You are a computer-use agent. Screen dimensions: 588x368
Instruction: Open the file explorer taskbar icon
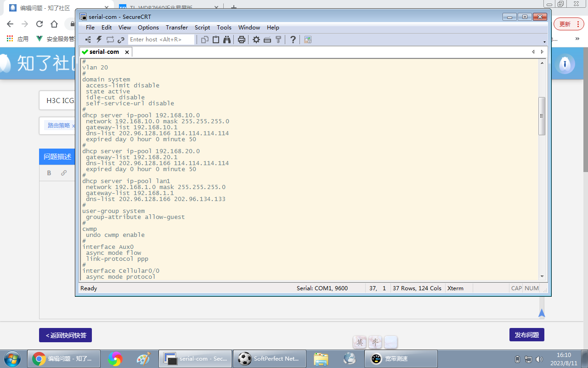[321, 359]
